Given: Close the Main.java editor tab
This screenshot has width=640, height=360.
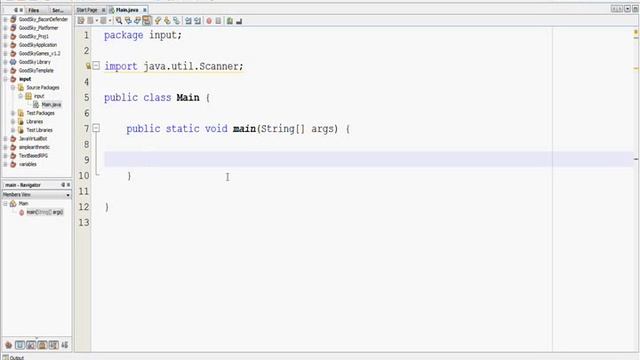Looking at the screenshot, I should (144, 10).
